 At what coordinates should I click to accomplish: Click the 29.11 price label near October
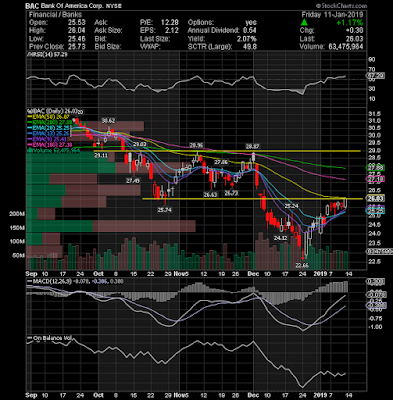point(101,156)
